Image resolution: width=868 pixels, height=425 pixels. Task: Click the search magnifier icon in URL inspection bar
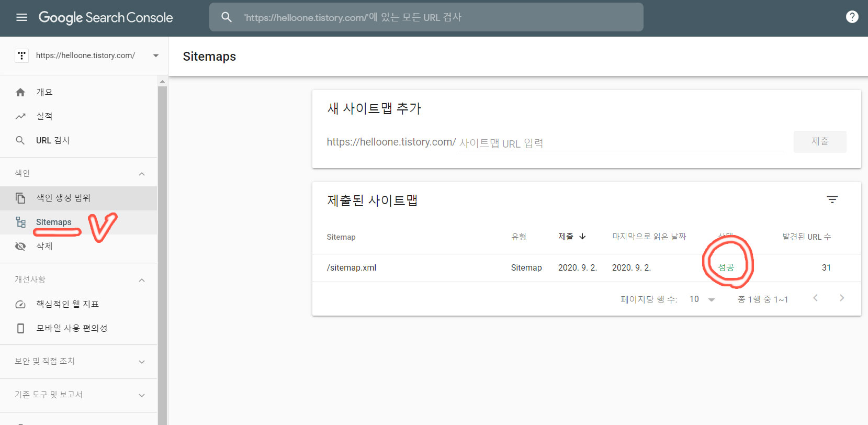tap(227, 17)
